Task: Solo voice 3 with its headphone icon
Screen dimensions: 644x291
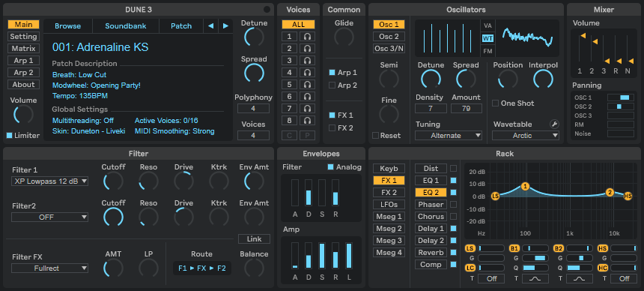Action: (x=307, y=61)
